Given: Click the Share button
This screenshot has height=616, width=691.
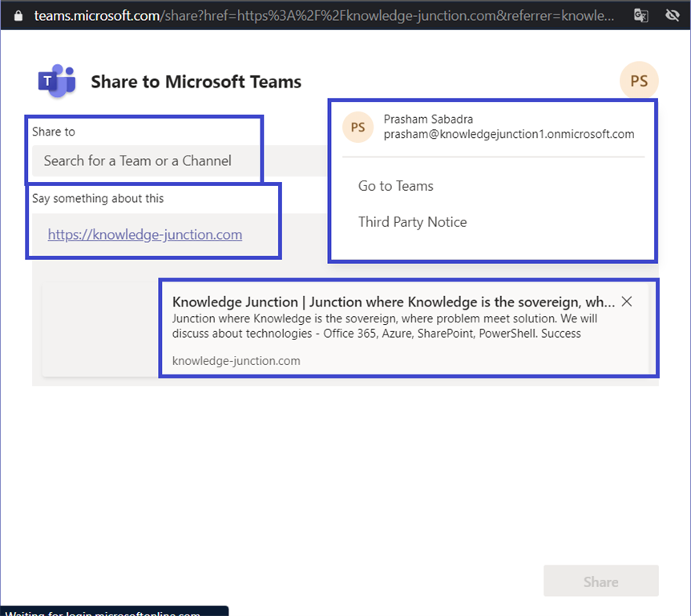Looking at the screenshot, I should click(600, 582).
